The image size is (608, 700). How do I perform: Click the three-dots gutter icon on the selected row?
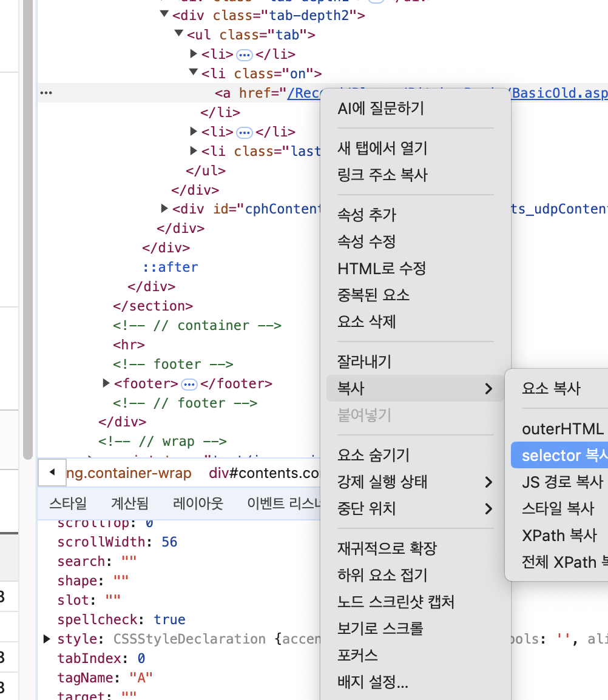[46, 93]
